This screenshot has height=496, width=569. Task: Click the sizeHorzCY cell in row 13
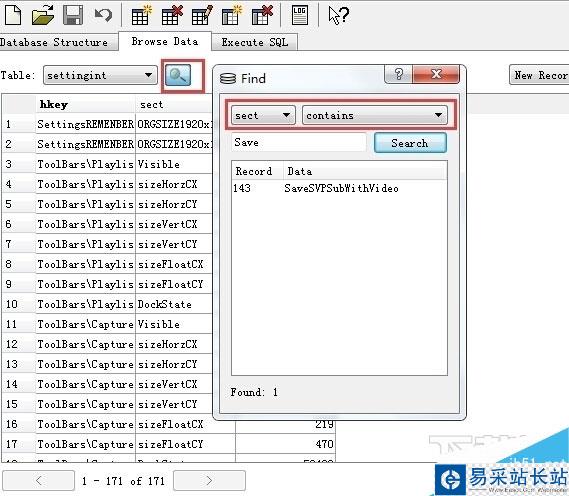pos(173,364)
